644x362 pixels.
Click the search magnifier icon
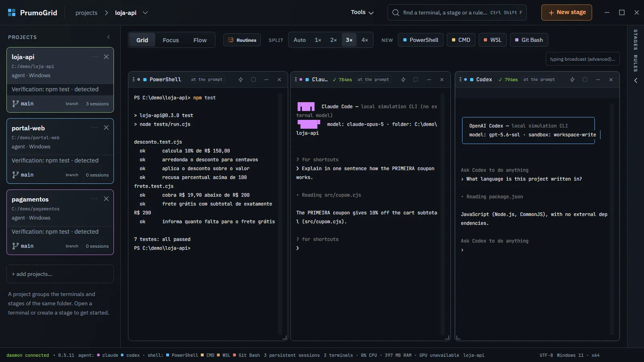tap(396, 12)
